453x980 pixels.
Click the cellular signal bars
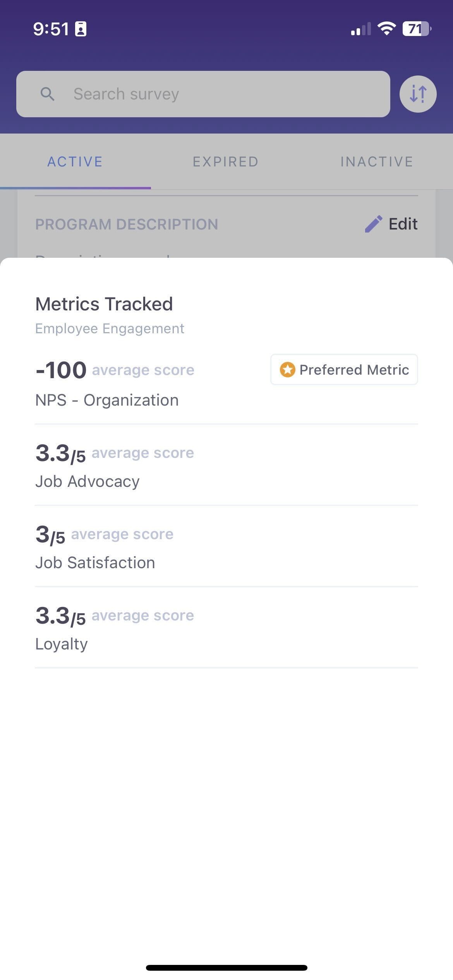click(360, 29)
